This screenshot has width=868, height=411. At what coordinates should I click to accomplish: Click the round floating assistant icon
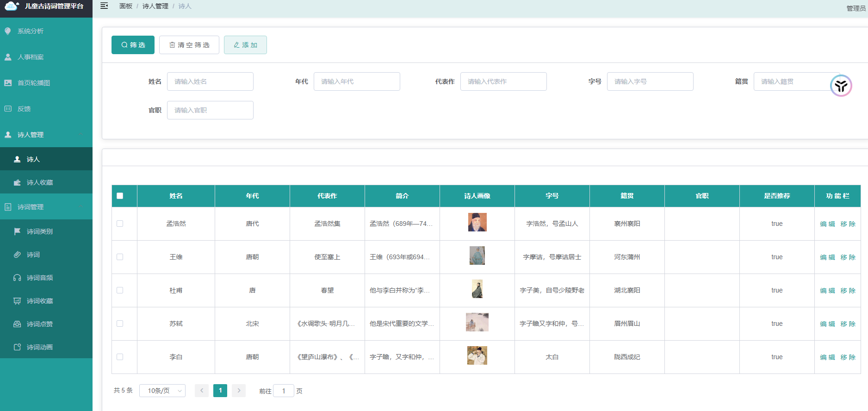841,86
